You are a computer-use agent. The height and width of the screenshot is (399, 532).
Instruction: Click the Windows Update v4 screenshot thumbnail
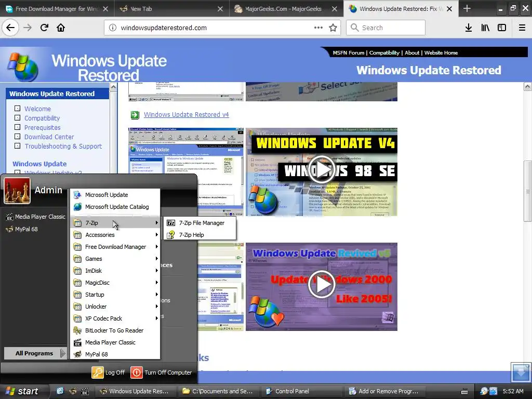tap(186, 171)
